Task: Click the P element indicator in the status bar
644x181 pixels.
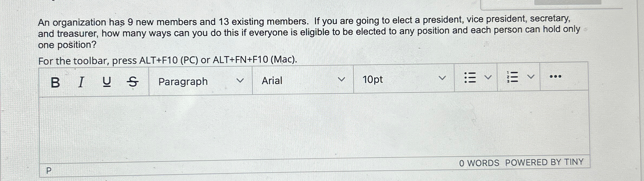Action: [49, 170]
